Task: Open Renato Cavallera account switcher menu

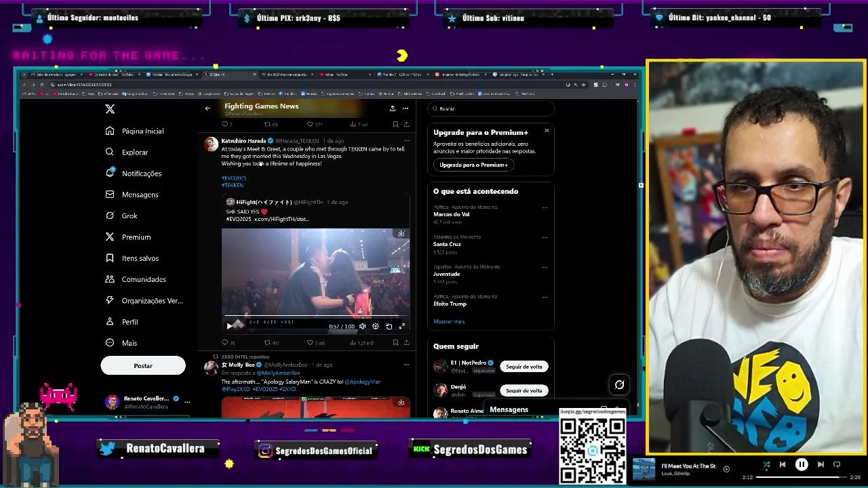Action: tap(148, 402)
